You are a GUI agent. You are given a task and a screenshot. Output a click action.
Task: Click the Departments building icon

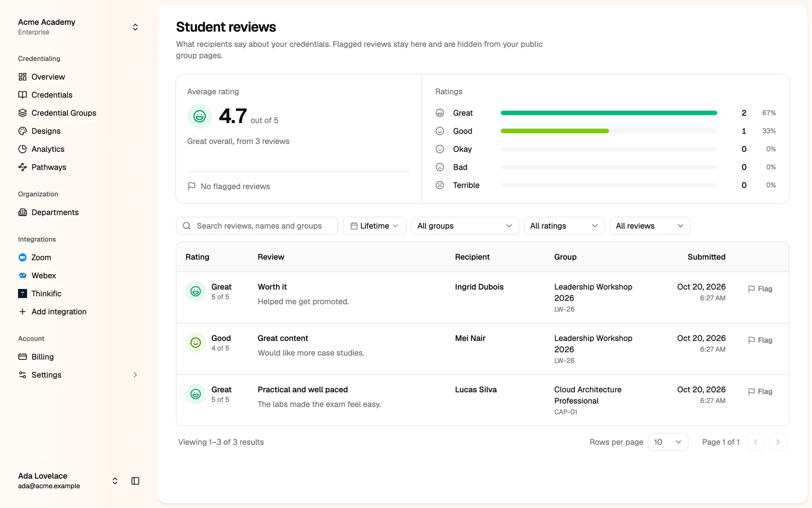[x=22, y=212]
